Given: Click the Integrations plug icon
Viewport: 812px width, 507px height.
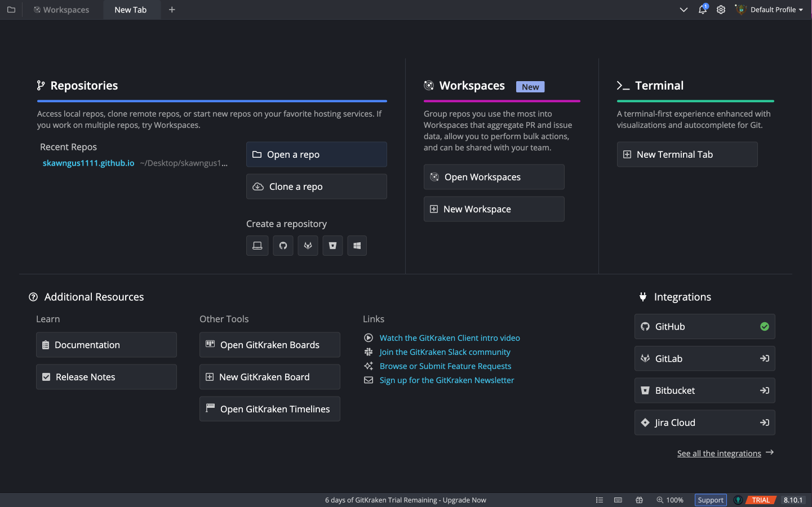Looking at the screenshot, I should click(643, 297).
